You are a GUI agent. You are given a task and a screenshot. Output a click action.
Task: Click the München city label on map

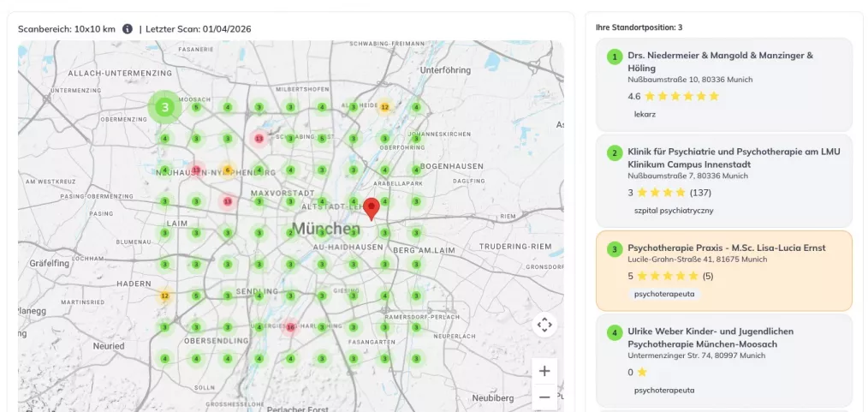click(x=326, y=229)
